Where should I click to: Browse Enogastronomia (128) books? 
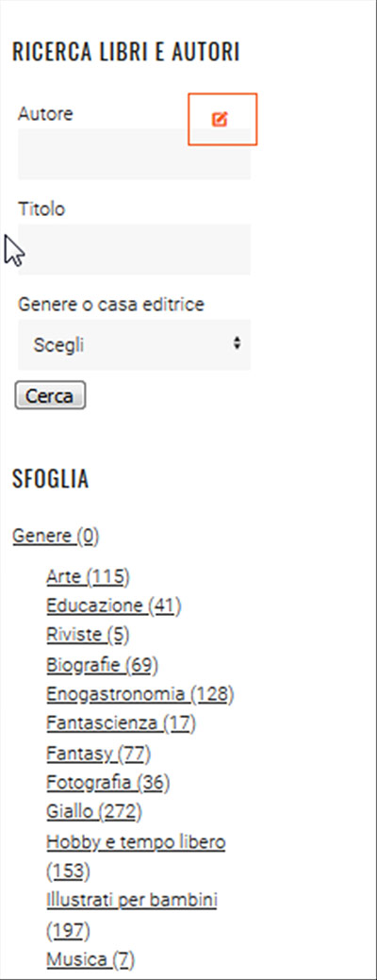(x=139, y=694)
